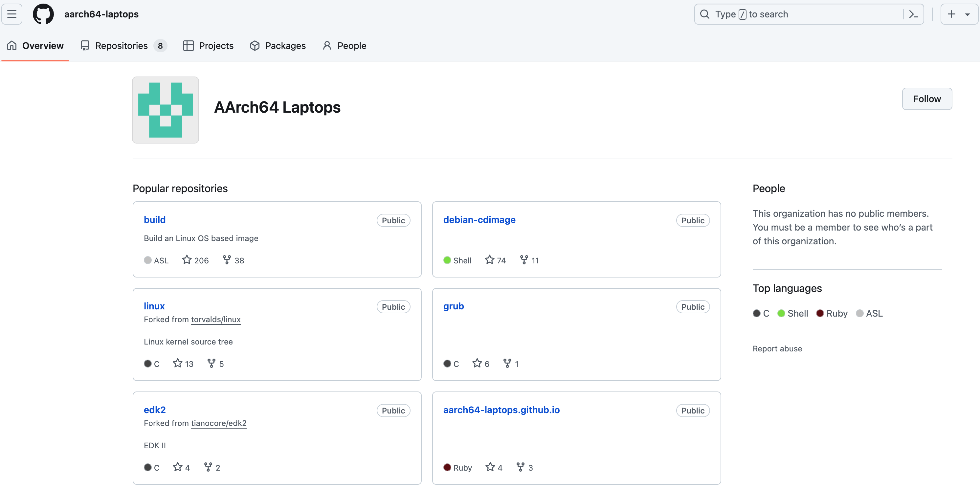
Task: Follow the torvalds/linux fork source link
Action: 216,319
